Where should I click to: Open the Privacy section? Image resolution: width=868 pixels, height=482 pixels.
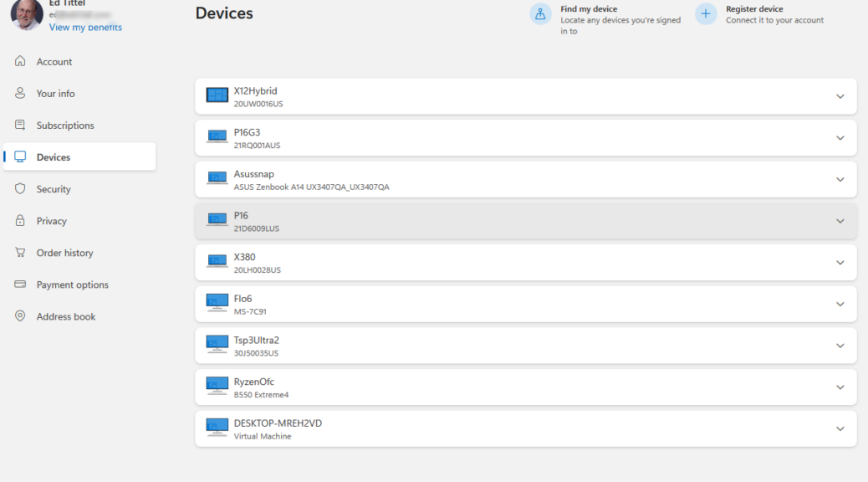point(79,221)
